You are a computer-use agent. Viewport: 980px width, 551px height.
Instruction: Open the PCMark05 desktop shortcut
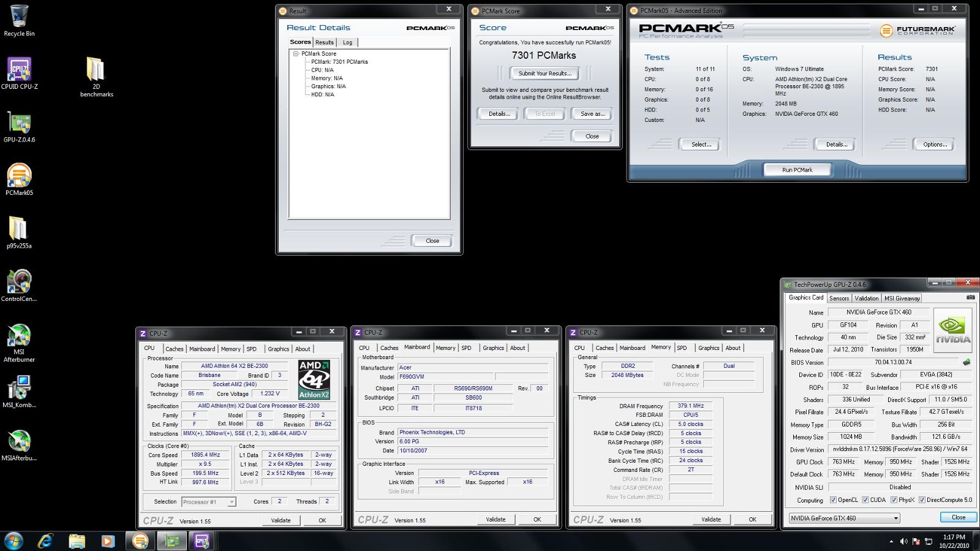click(x=19, y=180)
